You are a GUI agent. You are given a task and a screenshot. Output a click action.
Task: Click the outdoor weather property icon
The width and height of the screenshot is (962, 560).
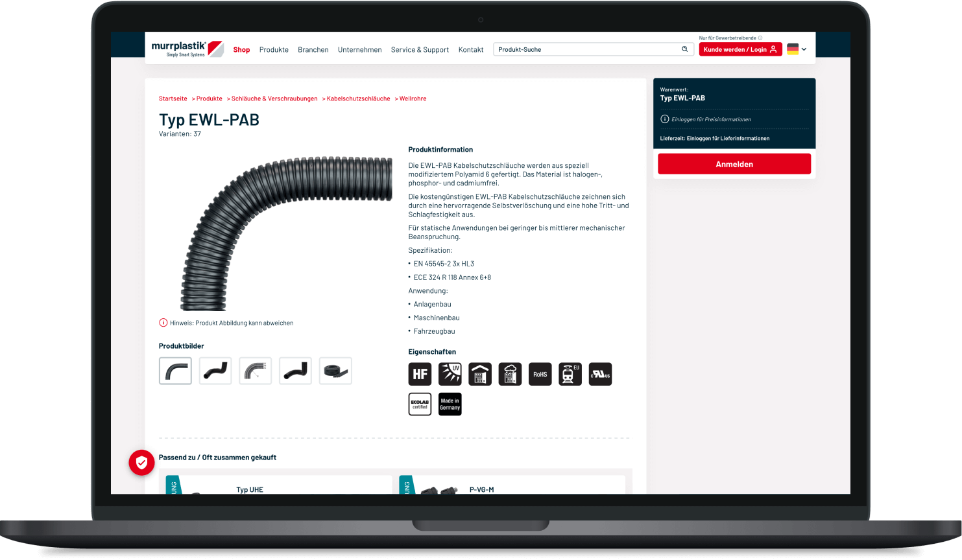pyautogui.click(x=510, y=374)
